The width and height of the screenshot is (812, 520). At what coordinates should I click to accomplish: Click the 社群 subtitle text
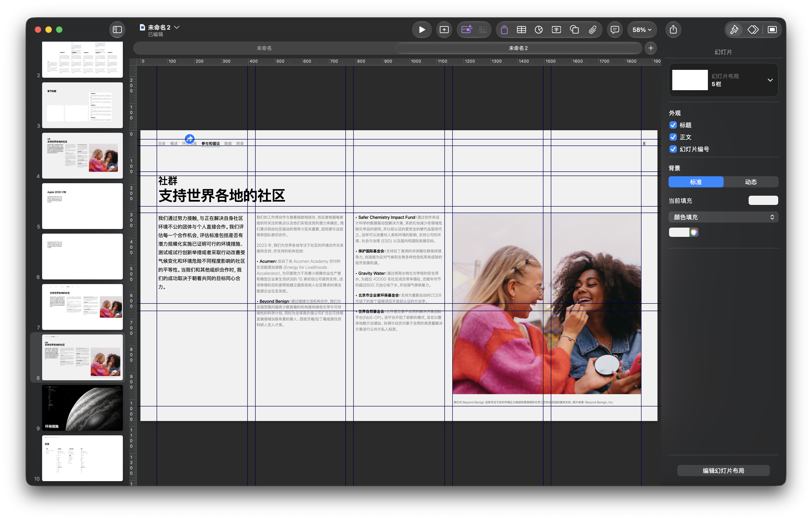(x=168, y=181)
